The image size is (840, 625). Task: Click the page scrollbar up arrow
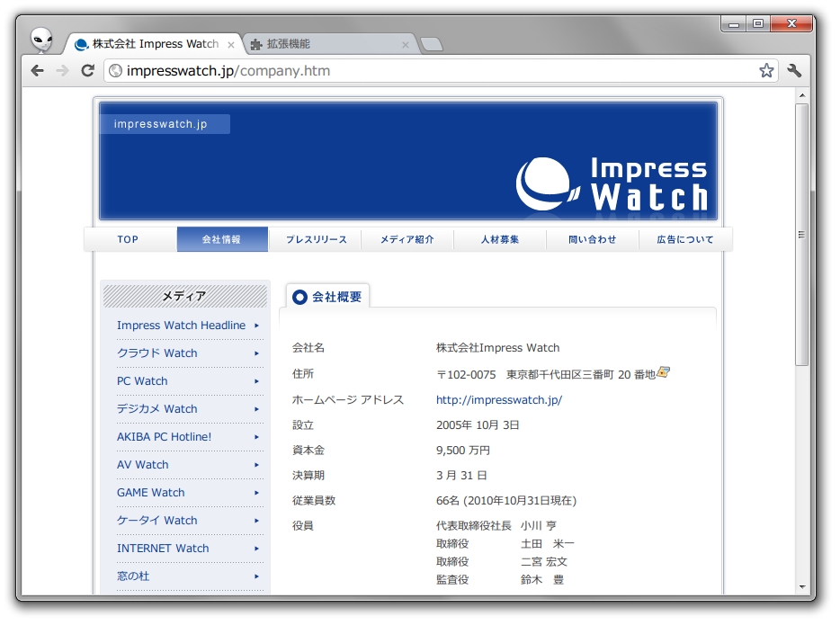(802, 95)
